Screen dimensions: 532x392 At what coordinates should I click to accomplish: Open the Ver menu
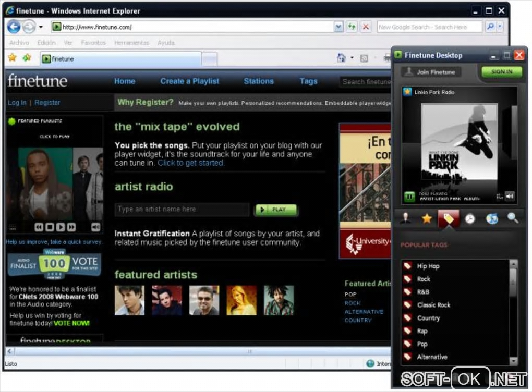[x=68, y=43]
